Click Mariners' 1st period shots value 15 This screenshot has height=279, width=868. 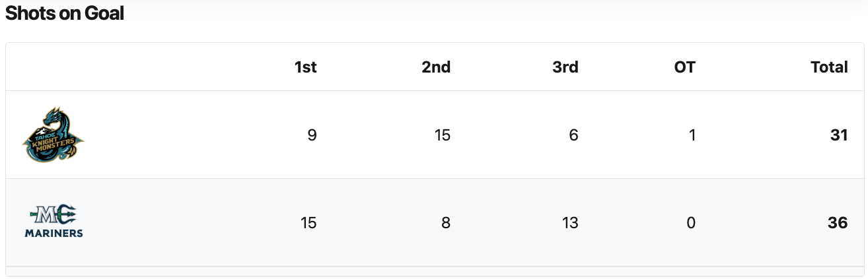[x=307, y=223]
